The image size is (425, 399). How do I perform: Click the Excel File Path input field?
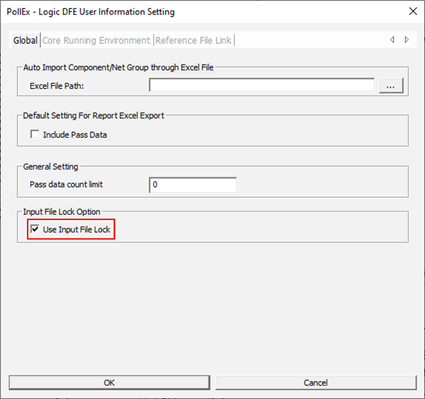262,85
